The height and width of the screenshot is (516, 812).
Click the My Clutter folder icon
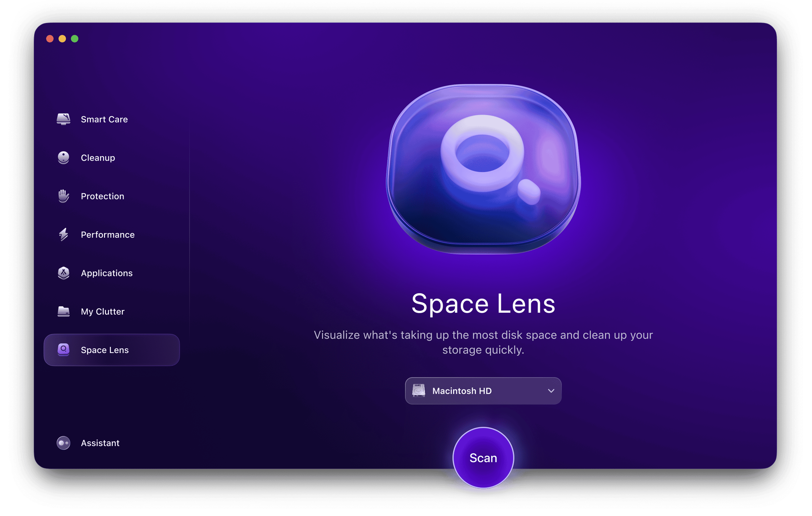click(x=63, y=311)
